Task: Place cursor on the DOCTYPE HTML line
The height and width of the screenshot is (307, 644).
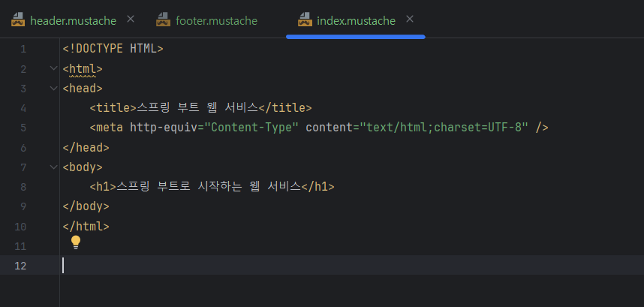Action: (113, 49)
